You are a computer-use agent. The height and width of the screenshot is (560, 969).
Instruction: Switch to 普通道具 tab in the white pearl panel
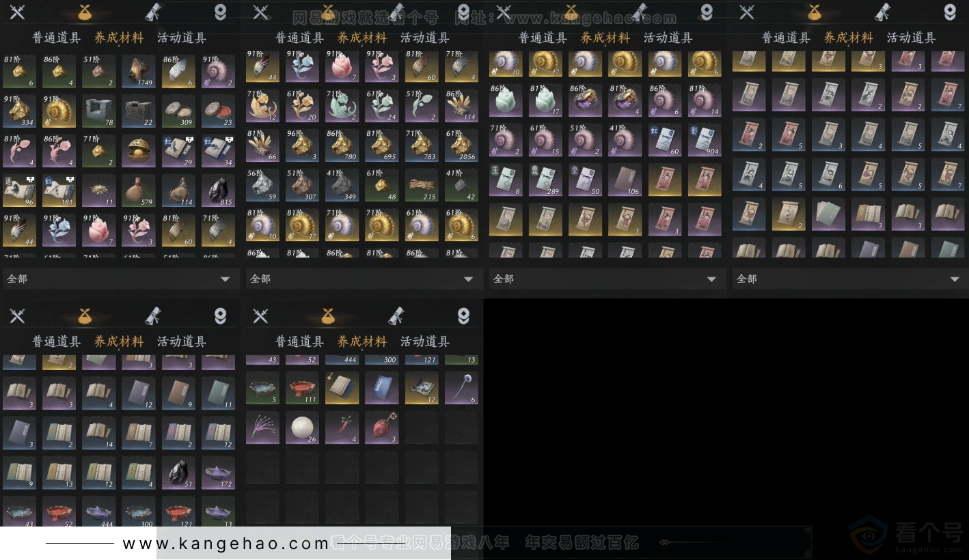299,341
